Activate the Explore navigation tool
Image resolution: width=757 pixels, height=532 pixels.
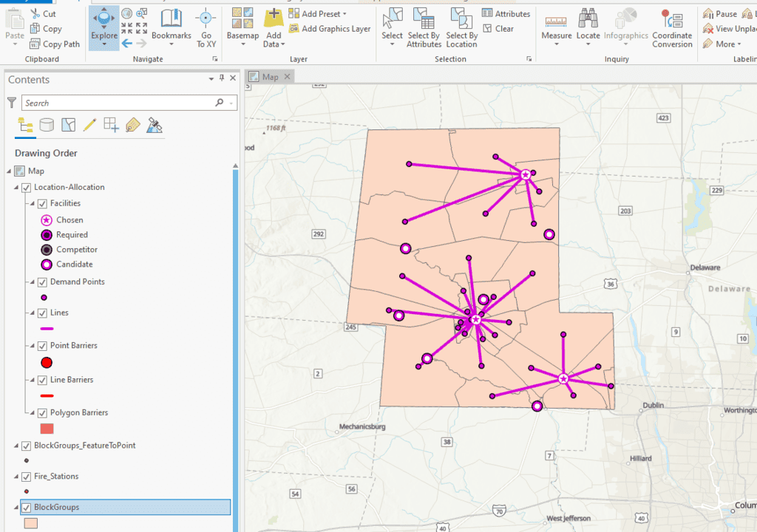(103, 28)
